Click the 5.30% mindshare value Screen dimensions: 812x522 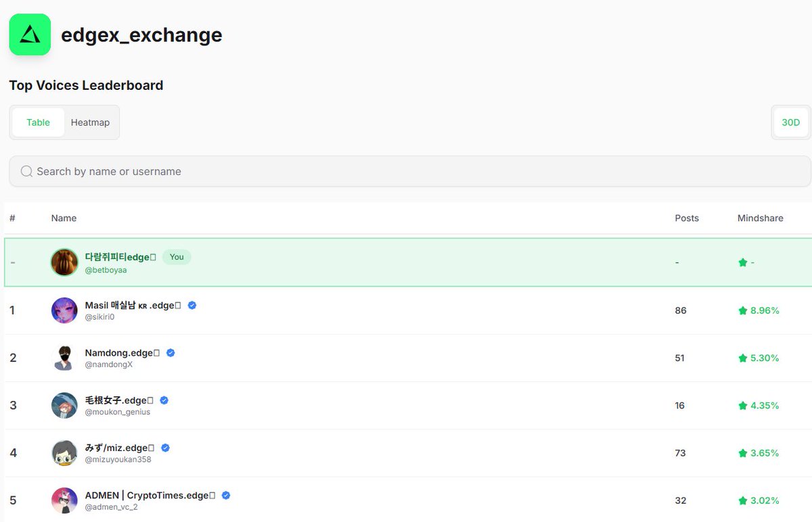coord(765,358)
